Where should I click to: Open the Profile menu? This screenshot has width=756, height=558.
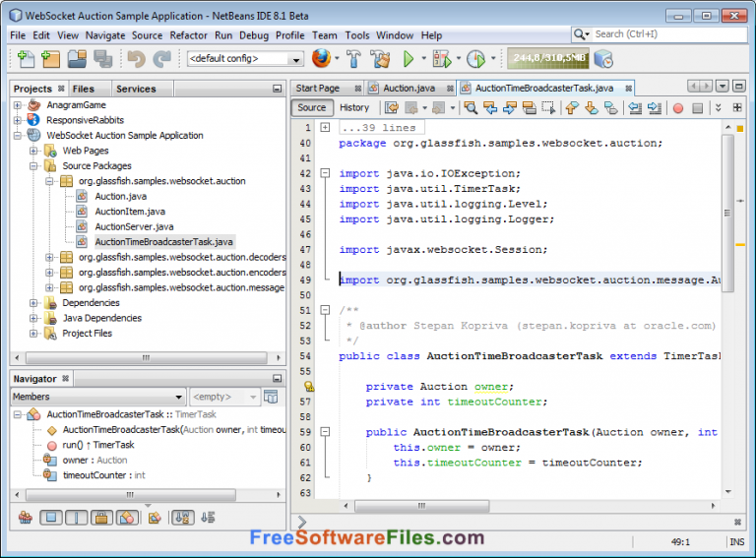coord(289,35)
